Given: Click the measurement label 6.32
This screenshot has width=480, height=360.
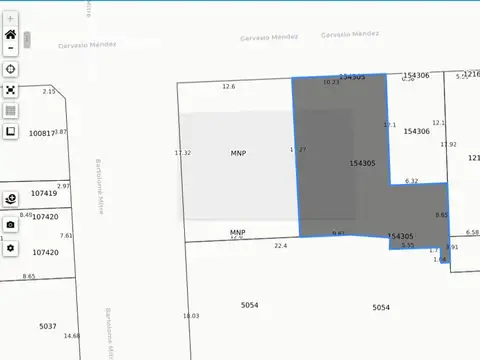Looking at the screenshot, I should point(411,181).
